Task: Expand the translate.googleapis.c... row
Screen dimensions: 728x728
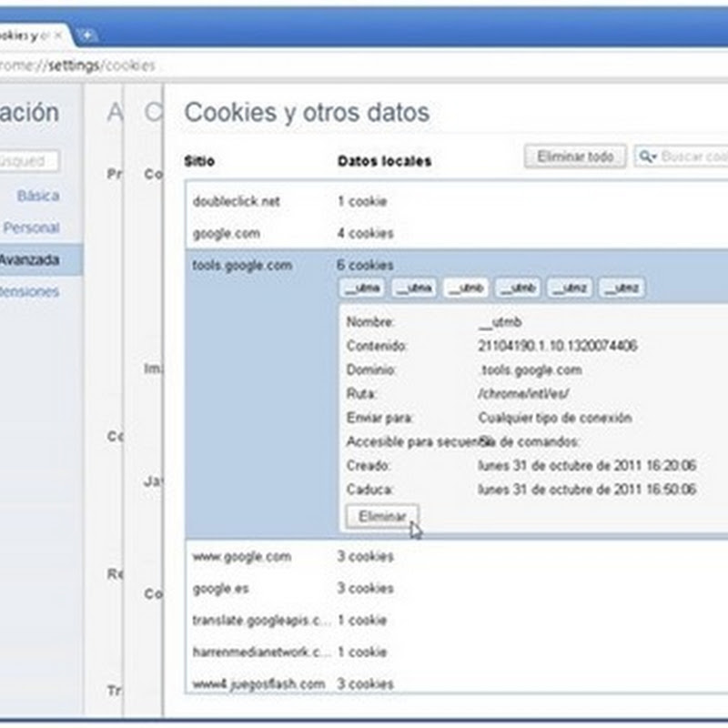Action: 457,621
